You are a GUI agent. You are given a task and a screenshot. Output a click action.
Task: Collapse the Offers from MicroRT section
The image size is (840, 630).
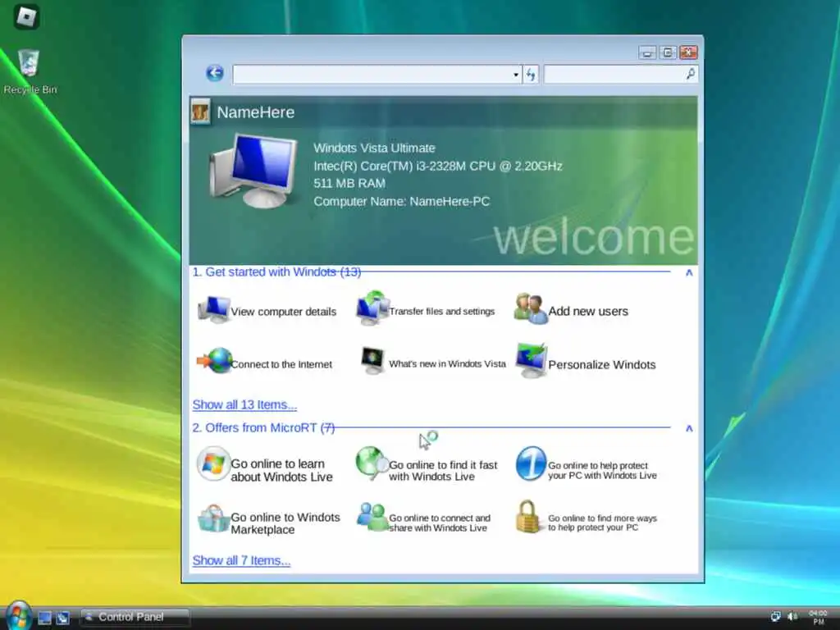point(689,428)
